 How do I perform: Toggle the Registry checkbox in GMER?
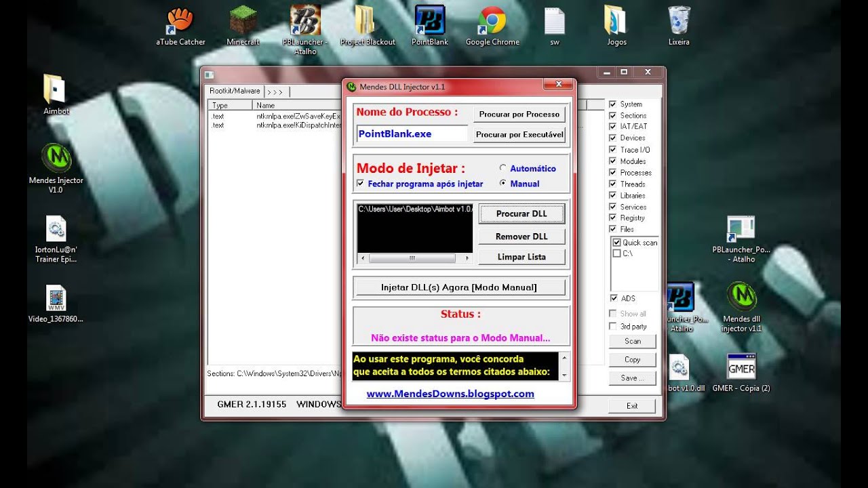613,218
